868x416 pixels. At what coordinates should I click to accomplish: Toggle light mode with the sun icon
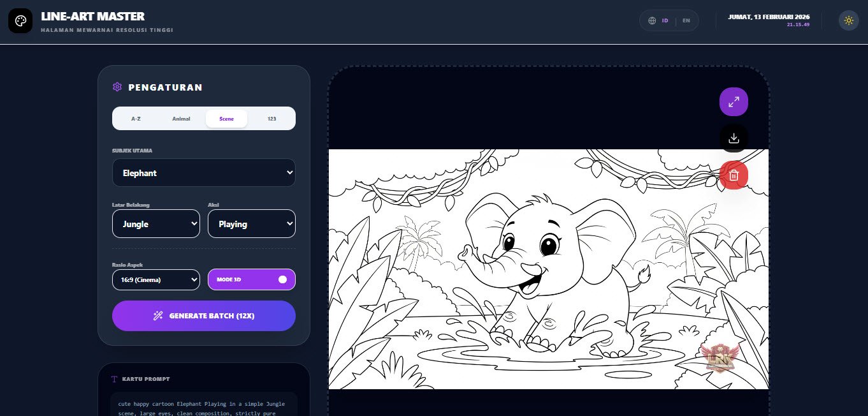(x=848, y=20)
